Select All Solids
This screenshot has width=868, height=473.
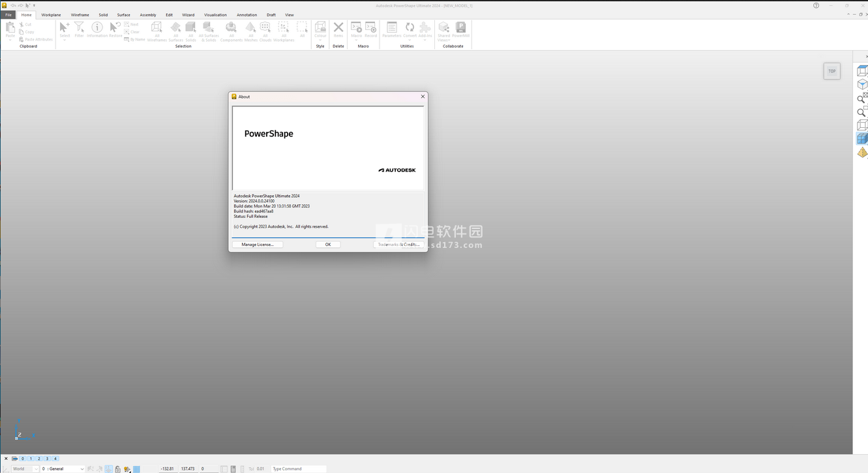tap(190, 31)
